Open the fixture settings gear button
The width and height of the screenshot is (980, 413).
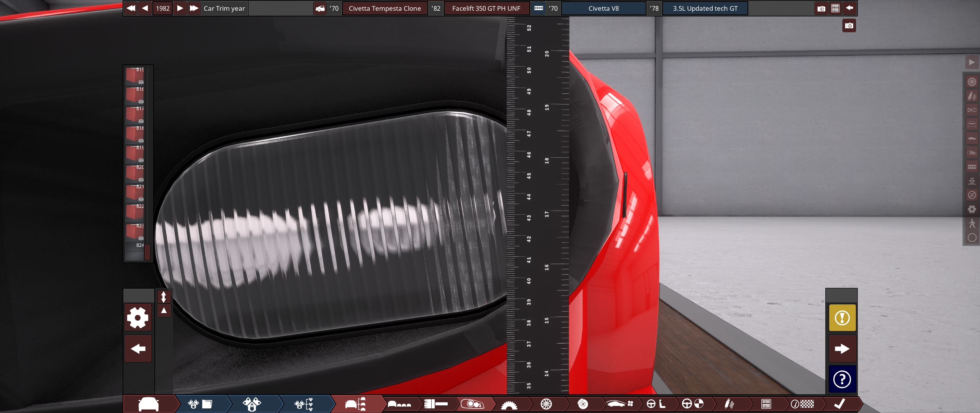point(138,318)
